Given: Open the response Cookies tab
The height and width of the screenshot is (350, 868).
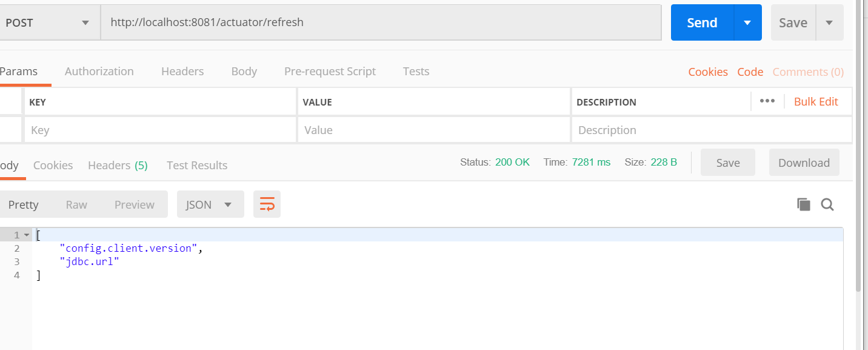Looking at the screenshot, I should (x=53, y=165).
